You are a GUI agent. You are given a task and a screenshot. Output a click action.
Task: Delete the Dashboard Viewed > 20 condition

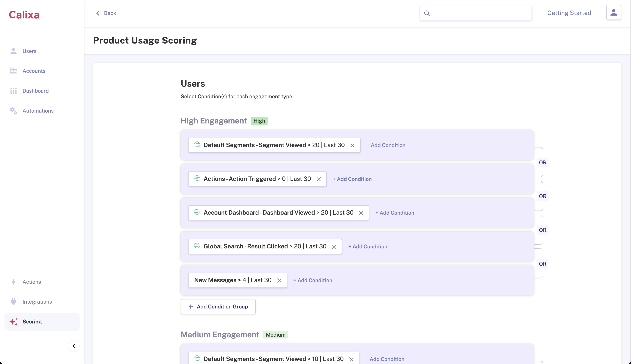point(361,213)
